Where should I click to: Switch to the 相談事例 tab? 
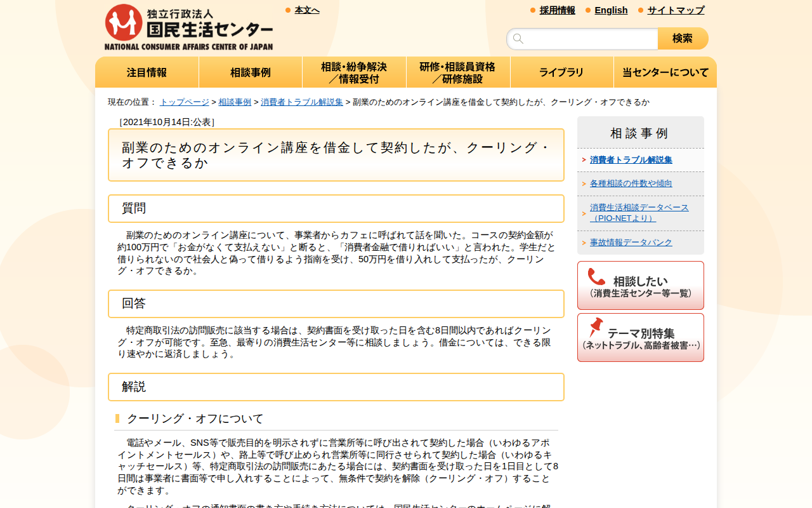coord(251,72)
